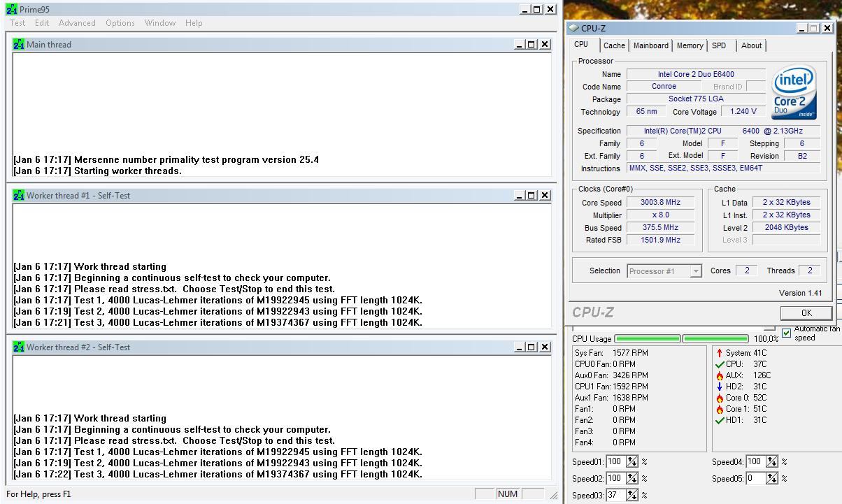Image resolution: width=842 pixels, height=504 pixels.
Task: Click Test 3 line in Worker thread #1
Action: [217, 322]
